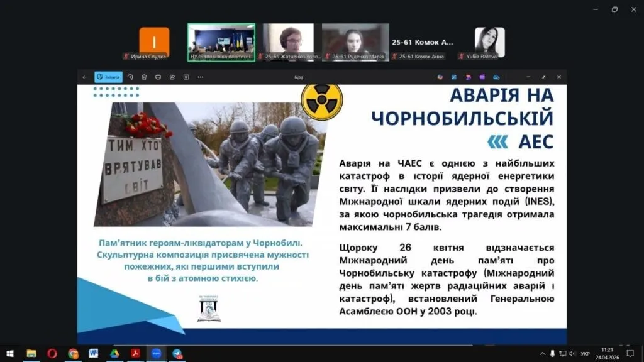Click the pink Clipchamp-like icon in Photos toolbar
The height and width of the screenshot is (362, 644).
pos(468,77)
